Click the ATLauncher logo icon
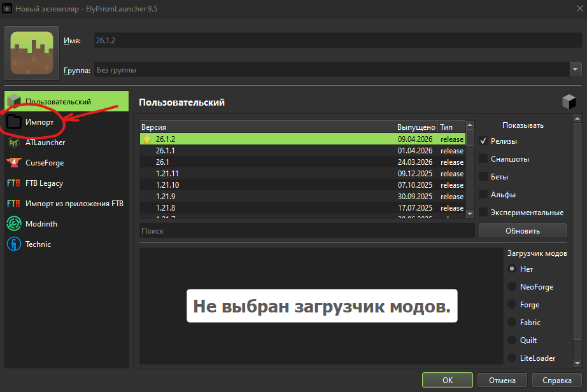The height and width of the screenshot is (392, 587). 14,143
